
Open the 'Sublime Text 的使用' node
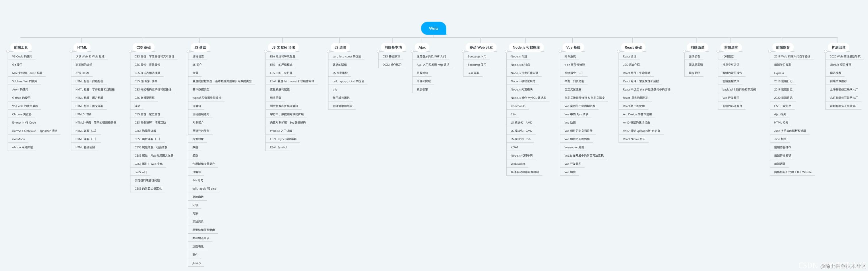[x=25, y=81]
